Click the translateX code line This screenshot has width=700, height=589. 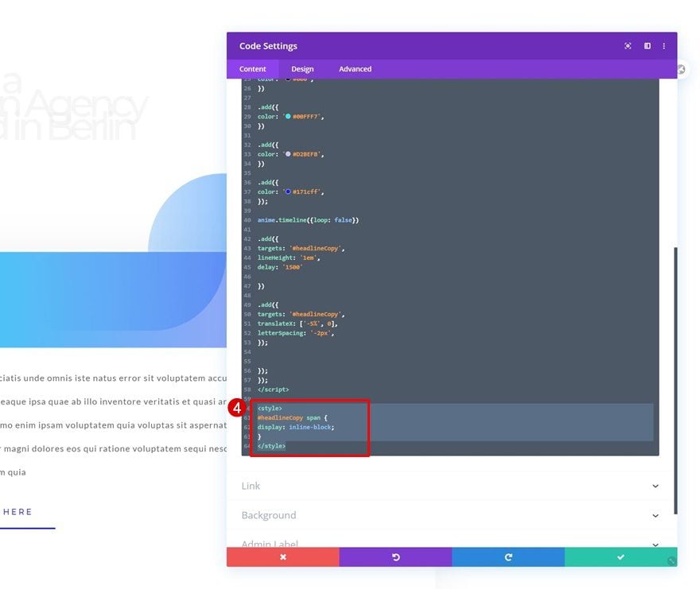(x=297, y=324)
